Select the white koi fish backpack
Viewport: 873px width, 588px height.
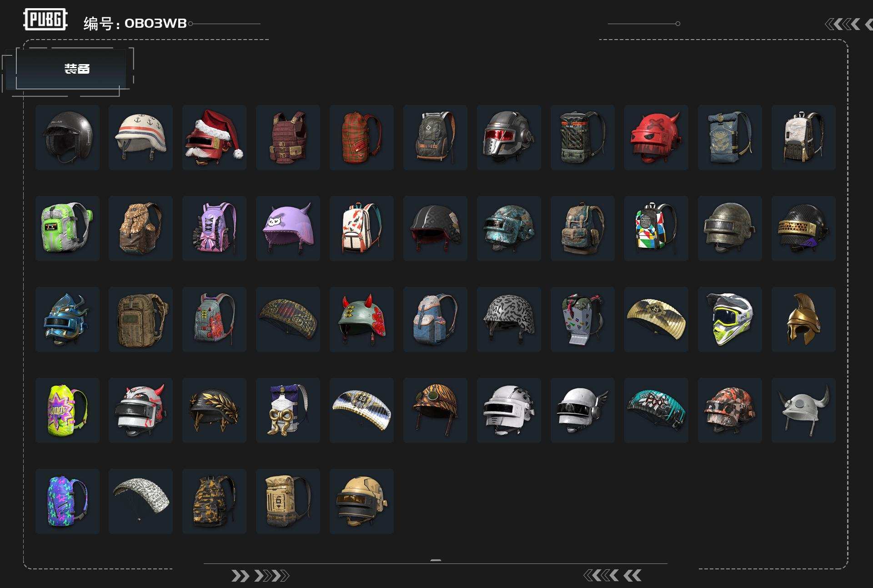(362, 228)
